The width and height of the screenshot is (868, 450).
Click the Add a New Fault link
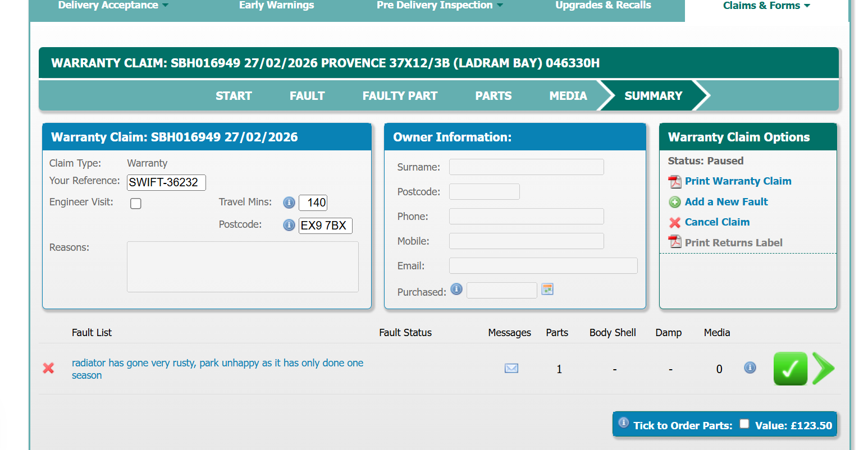pos(726,202)
